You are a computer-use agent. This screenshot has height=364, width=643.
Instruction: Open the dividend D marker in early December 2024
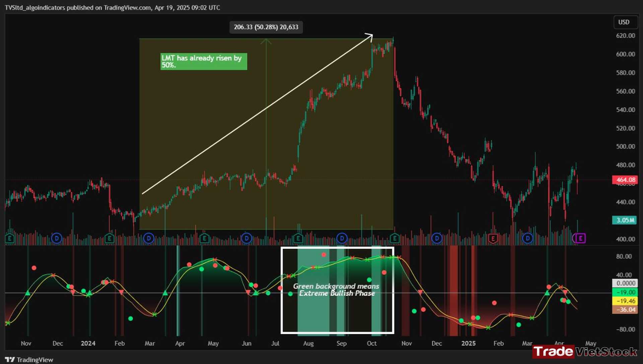coord(437,239)
